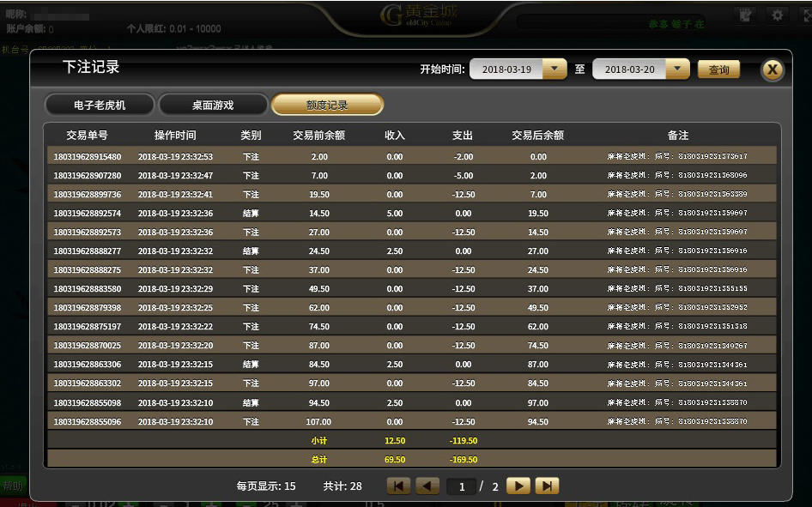This screenshot has width=812, height=507.
Task: Click the timestamp 2018-03-19 23:32:25
Action: (175, 308)
